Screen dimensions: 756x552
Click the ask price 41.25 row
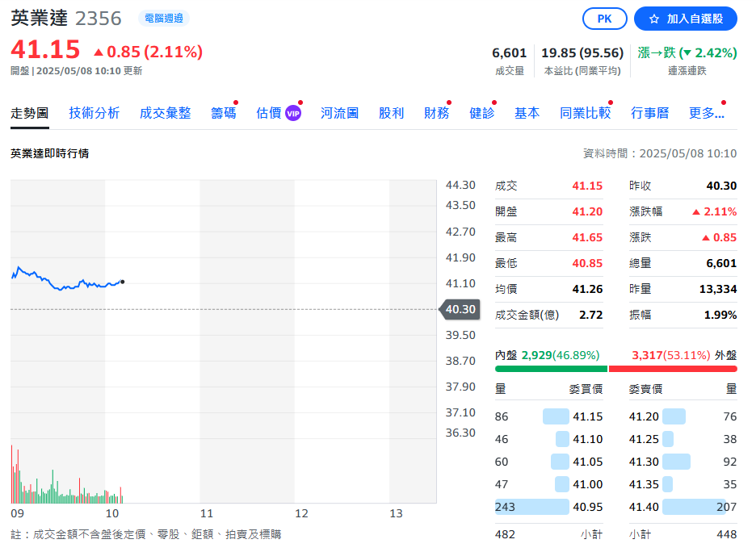click(x=682, y=439)
